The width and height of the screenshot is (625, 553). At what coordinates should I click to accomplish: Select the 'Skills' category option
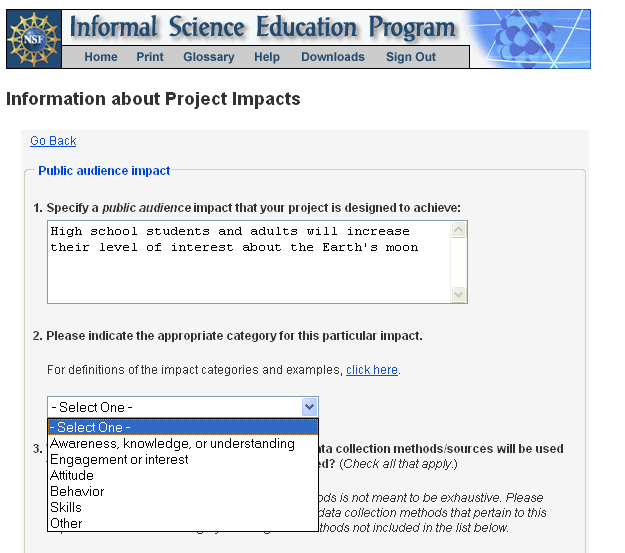pos(66,508)
